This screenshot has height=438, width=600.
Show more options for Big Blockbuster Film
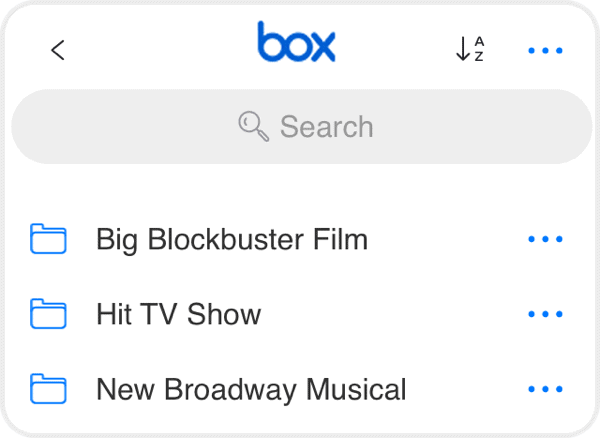(x=545, y=239)
